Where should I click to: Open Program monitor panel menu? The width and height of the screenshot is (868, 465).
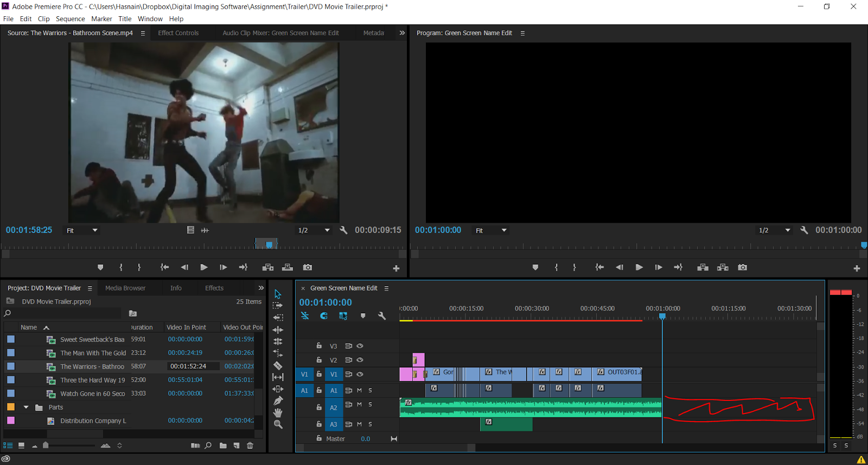[x=523, y=33]
